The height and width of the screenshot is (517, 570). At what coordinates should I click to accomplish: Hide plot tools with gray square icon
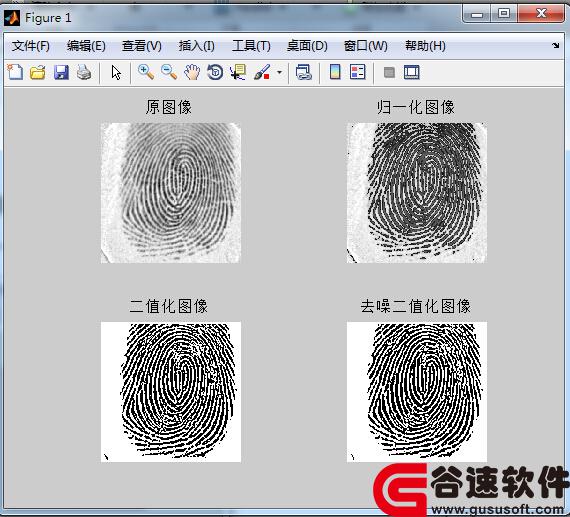389,72
